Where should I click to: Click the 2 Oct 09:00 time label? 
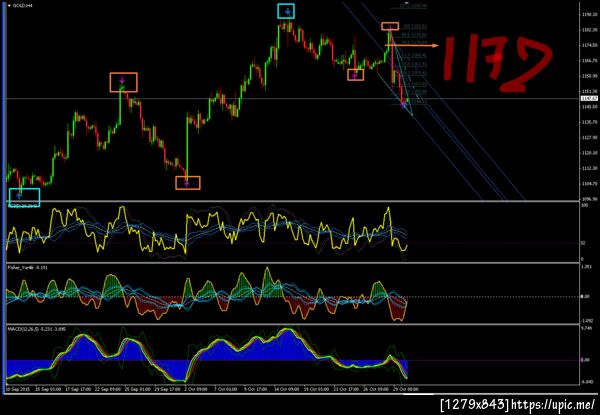click(x=197, y=389)
